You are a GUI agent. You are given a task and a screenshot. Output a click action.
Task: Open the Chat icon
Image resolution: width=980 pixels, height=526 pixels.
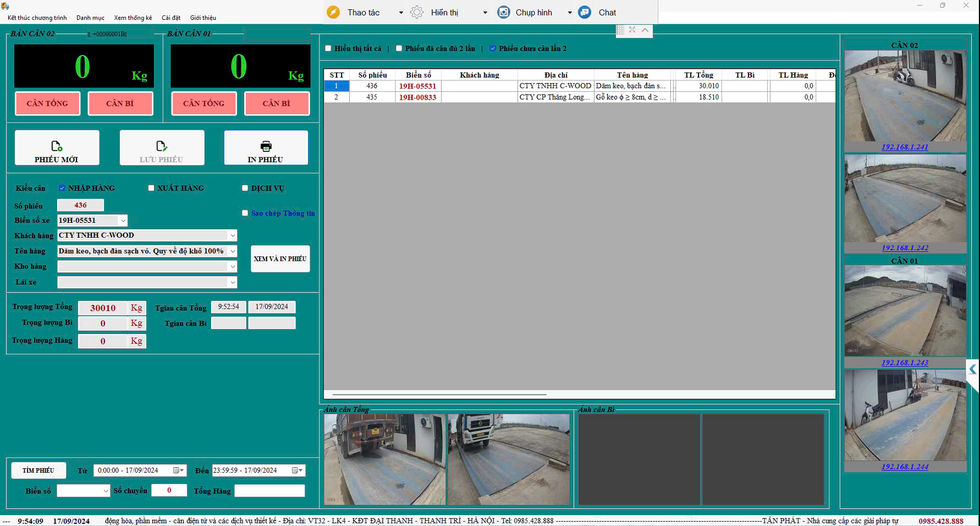(x=585, y=12)
